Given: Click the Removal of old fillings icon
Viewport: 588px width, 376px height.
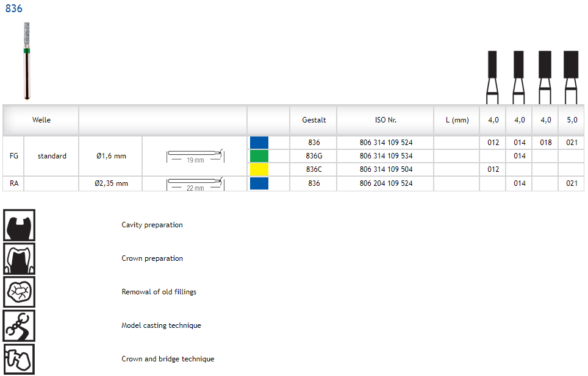Looking at the screenshot, I should [x=20, y=292].
